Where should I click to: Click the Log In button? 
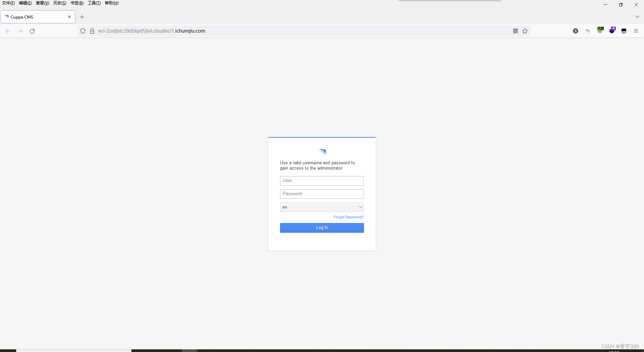pyautogui.click(x=322, y=228)
